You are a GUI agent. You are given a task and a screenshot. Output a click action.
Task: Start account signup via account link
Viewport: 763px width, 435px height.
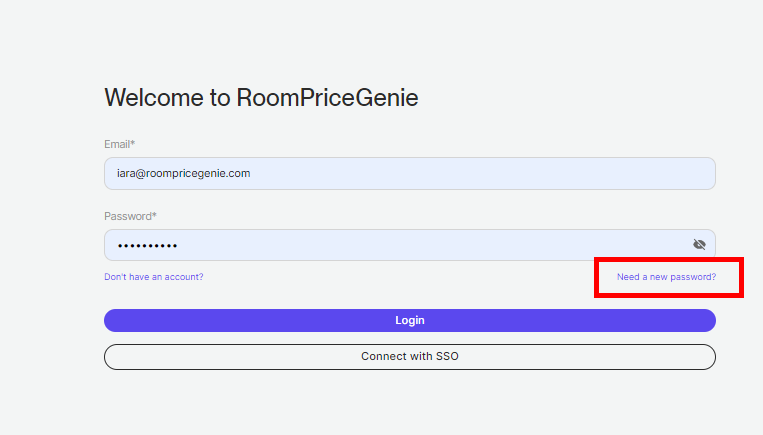(x=154, y=276)
